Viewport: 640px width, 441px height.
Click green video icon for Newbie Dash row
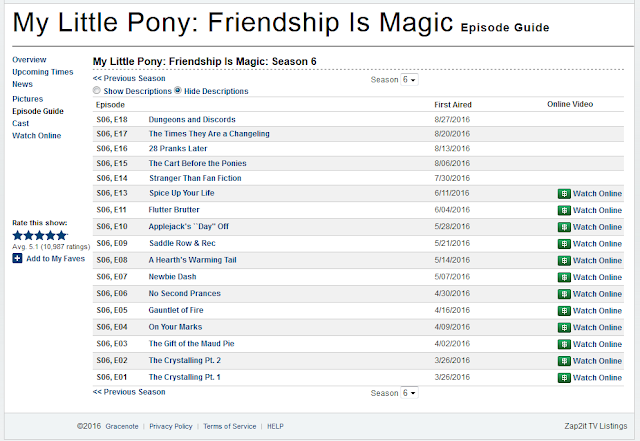coord(564,277)
